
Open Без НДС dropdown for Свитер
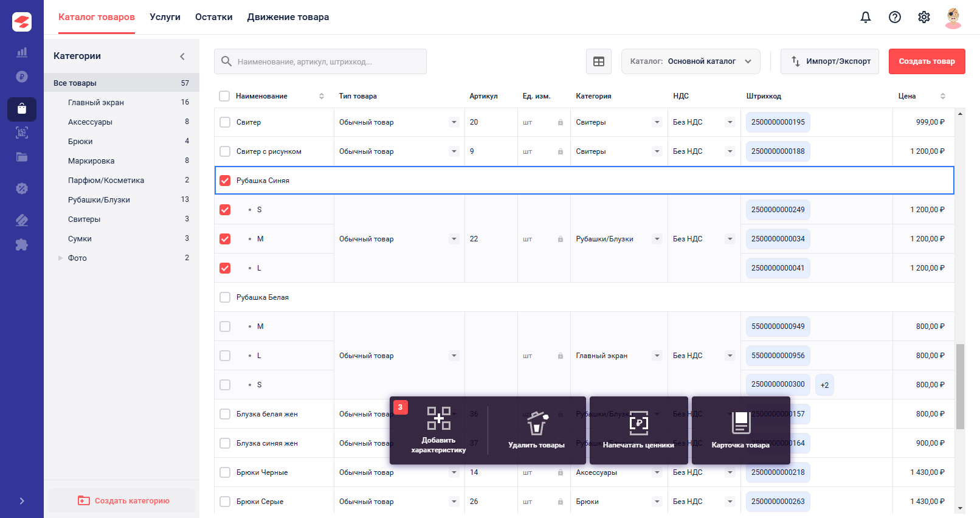[x=730, y=122]
